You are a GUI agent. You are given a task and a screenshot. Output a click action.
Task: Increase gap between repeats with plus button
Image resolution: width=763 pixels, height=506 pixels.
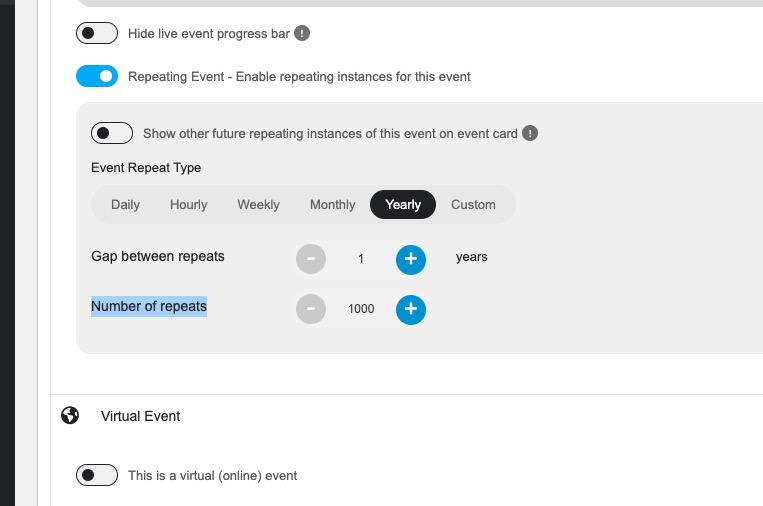pyautogui.click(x=411, y=259)
